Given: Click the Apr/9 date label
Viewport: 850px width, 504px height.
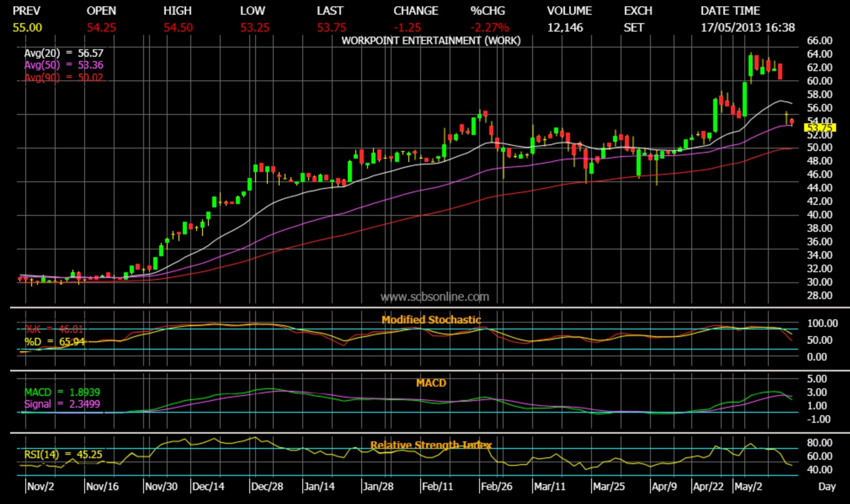Looking at the screenshot, I should pyautogui.click(x=664, y=487).
